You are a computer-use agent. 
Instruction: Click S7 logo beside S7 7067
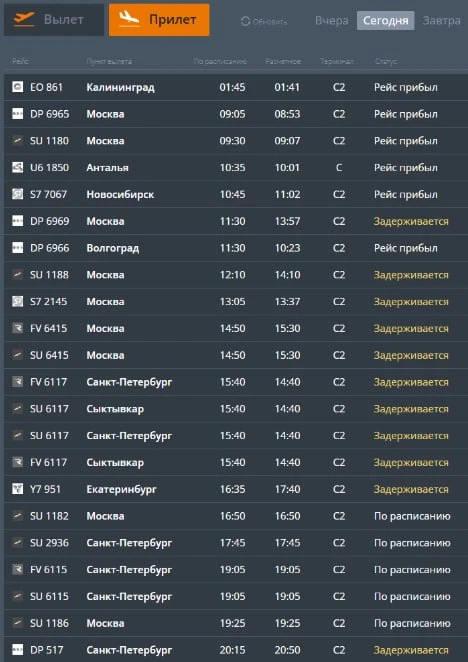[17, 194]
